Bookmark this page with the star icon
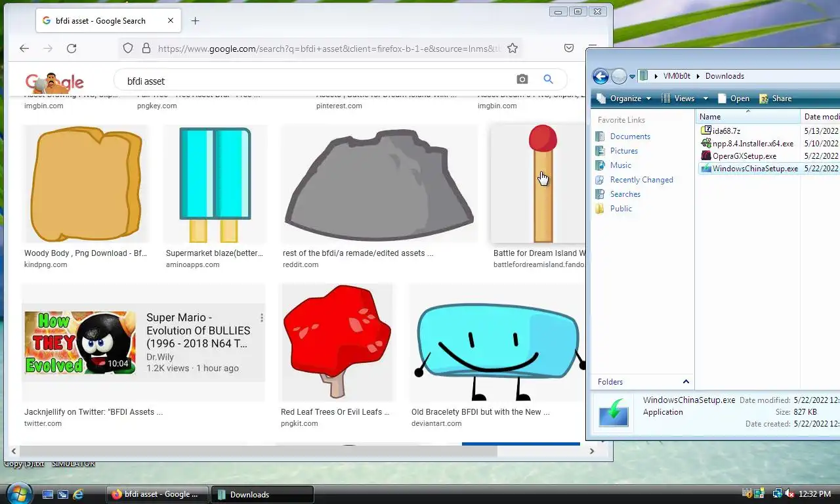Screen dimensions: 840x504 pos(513,48)
